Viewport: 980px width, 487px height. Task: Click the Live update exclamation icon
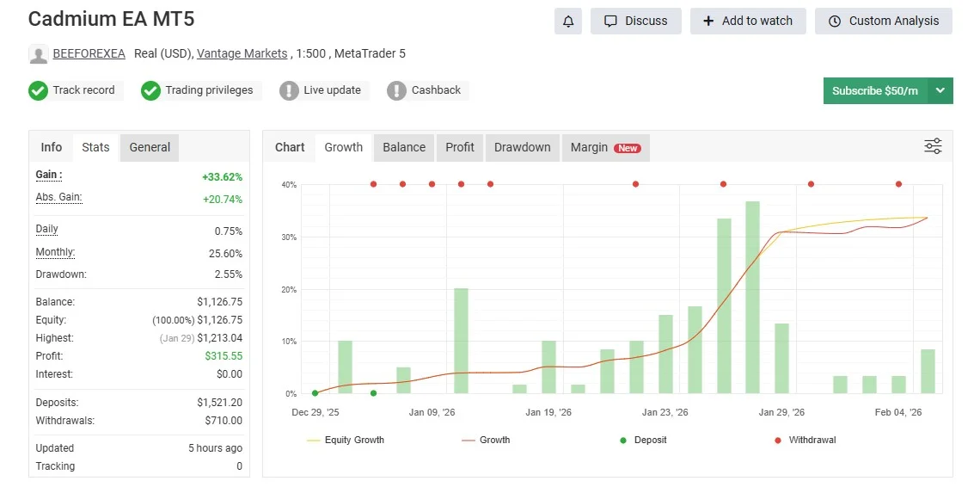[289, 90]
